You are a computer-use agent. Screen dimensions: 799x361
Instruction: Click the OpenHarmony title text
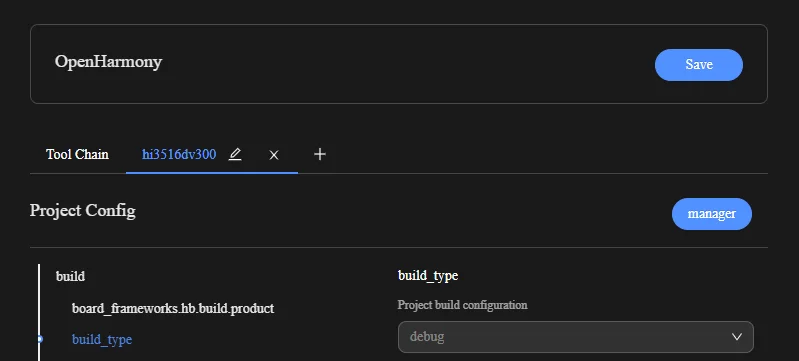coord(109,62)
